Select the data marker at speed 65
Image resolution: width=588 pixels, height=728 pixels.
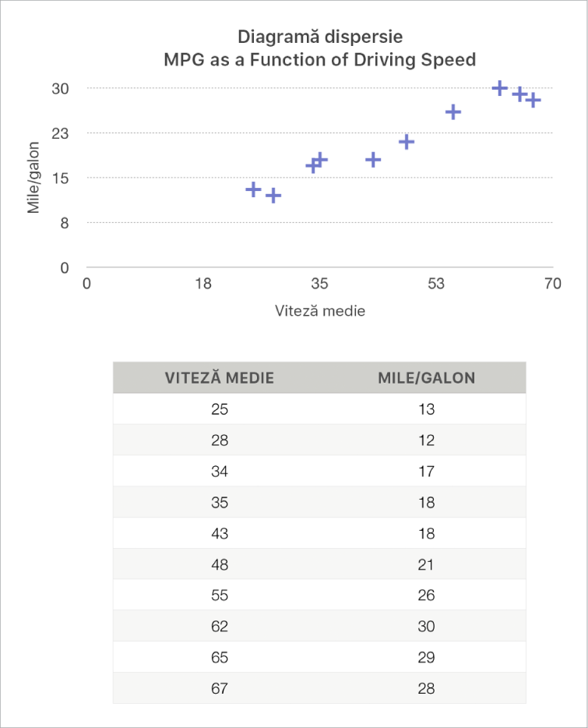click(519, 94)
